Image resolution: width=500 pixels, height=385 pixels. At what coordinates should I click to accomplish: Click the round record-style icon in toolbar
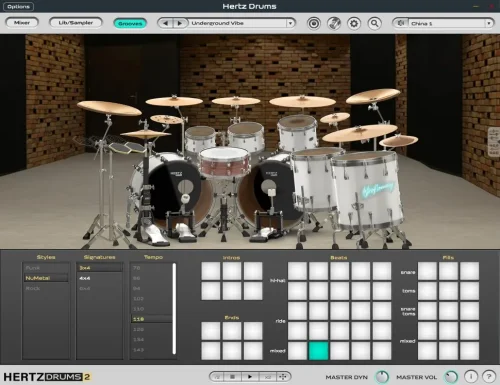click(314, 24)
